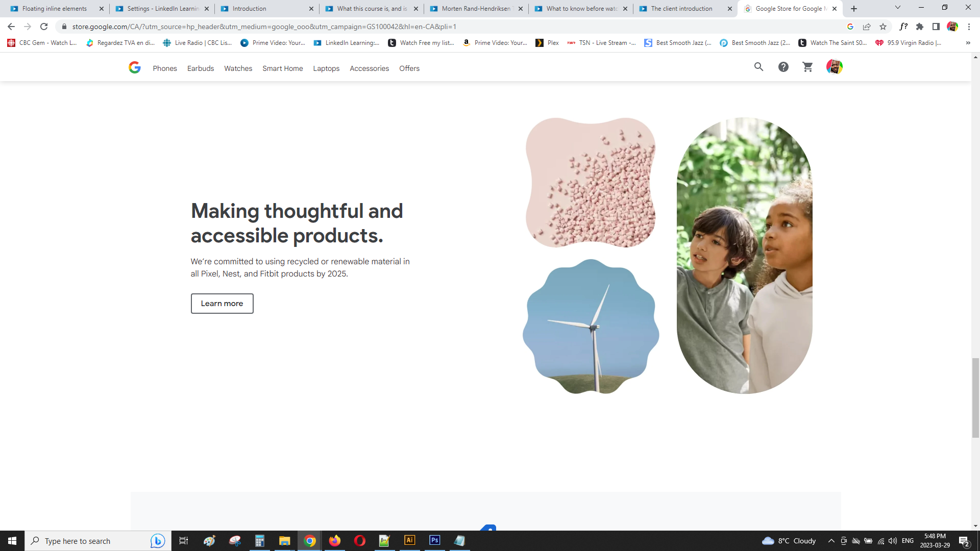Toggle Chrome side panel icon
The height and width of the screenshot is (551, 980).
pyautogui.click(x=936, y=27)
